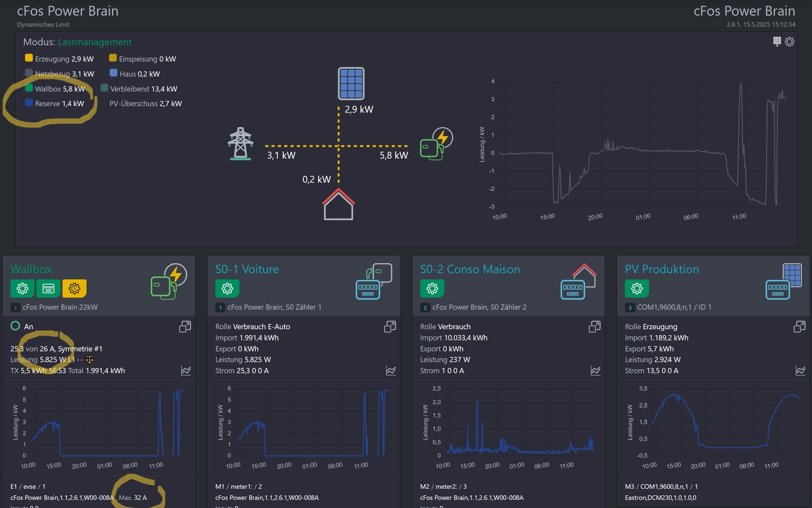Click Verbleibend teal legend swatch
The width and height of the screenshot is (812, 508).
(x=104, y=88)
